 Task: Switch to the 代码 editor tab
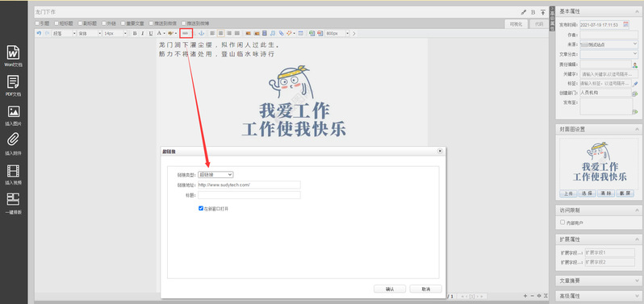(538, 24)
